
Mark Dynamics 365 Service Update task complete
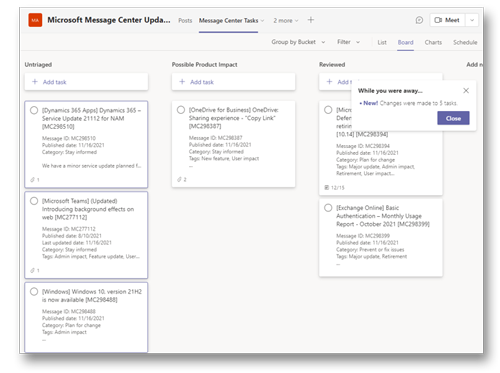[x=34, y=110]
